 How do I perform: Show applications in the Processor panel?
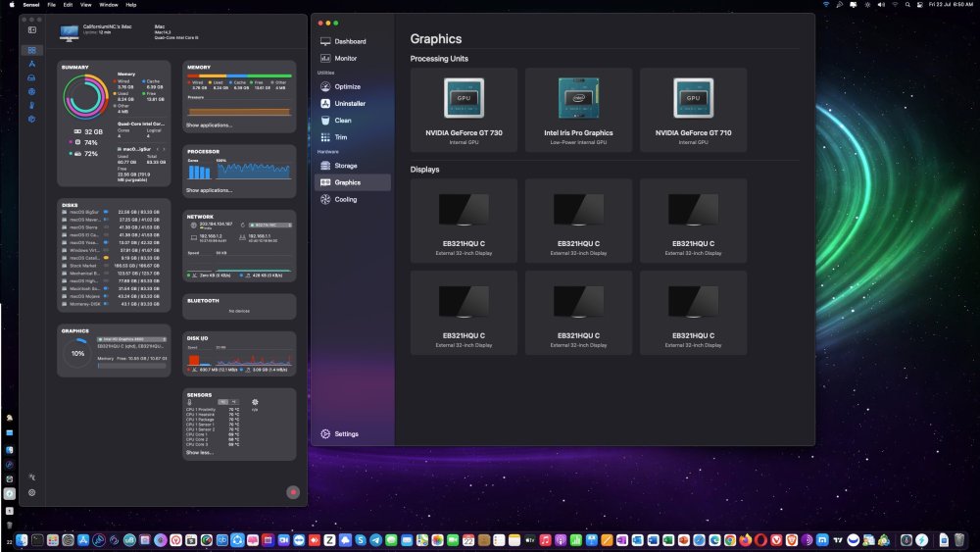click(x=209, y=190)
